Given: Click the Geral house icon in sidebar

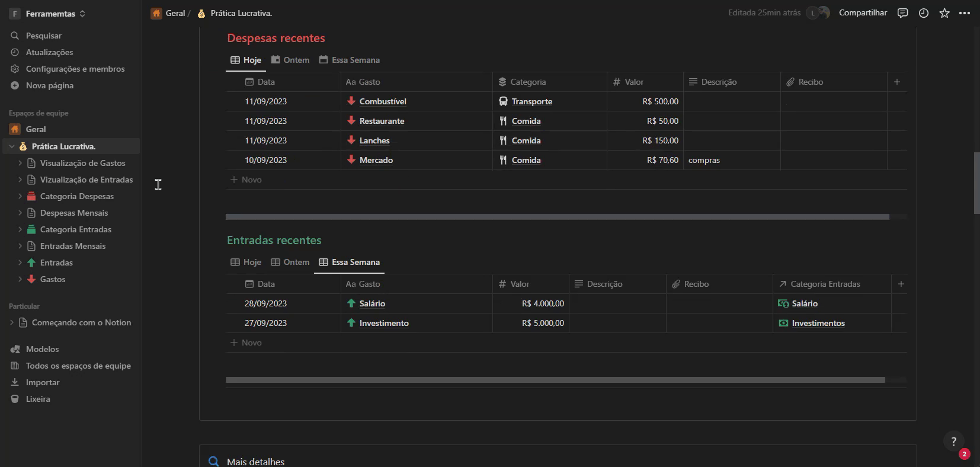Looking at the screenshot, I should (x=15, y=129).
